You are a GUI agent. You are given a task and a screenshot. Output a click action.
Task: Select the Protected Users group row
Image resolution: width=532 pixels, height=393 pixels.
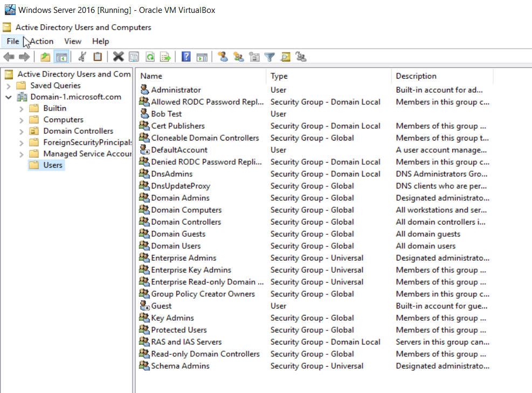tap(314, 329)
